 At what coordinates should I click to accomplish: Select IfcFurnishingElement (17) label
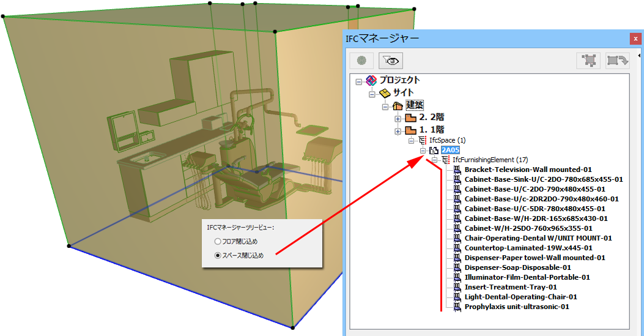(490, 160)
